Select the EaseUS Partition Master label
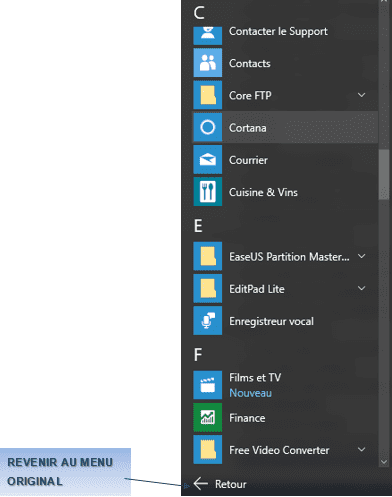Viewport: 392px width, 497px height. point(289,257)
